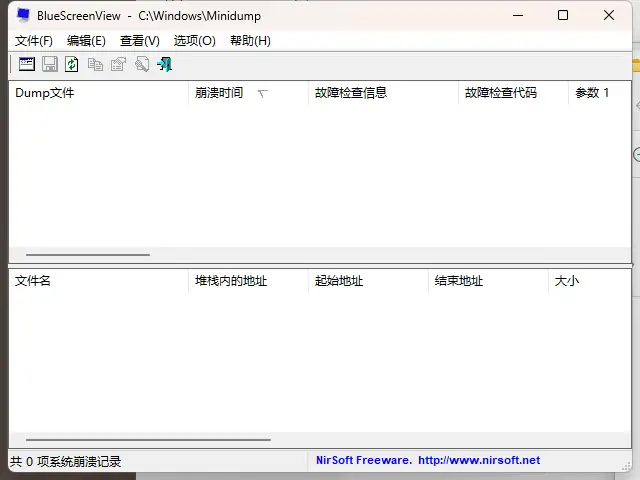
Task: Click the 大小 column header
Action: 589,281
